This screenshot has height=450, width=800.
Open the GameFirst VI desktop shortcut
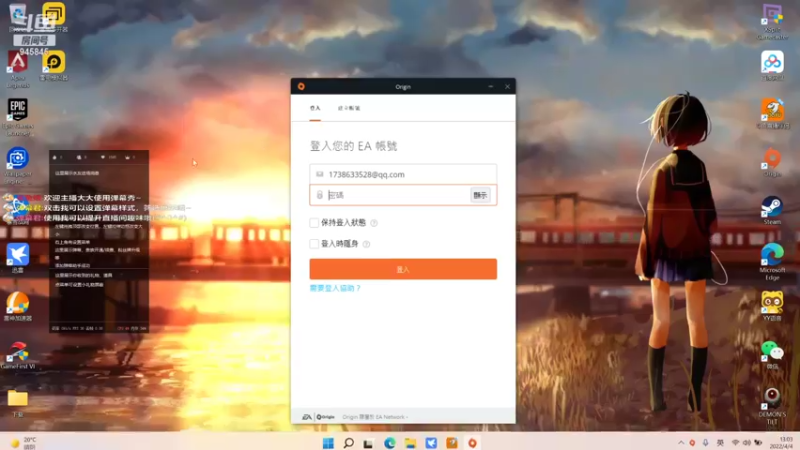pyautogui.click(x=18, y=355)
